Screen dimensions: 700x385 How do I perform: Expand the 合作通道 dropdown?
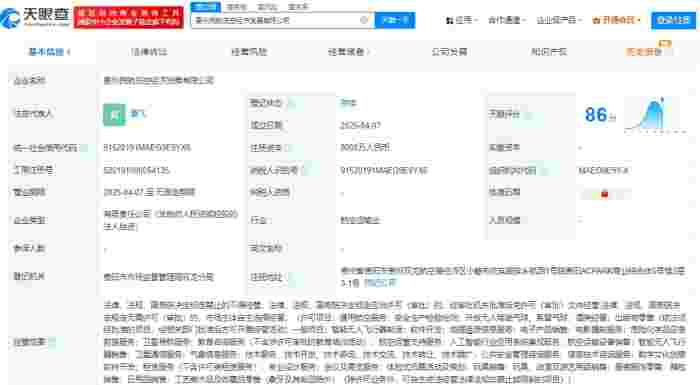(507, 20)
